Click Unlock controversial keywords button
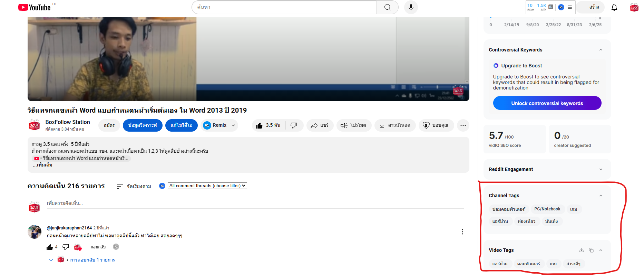This screenshot has height=275, width=644. 547,103
